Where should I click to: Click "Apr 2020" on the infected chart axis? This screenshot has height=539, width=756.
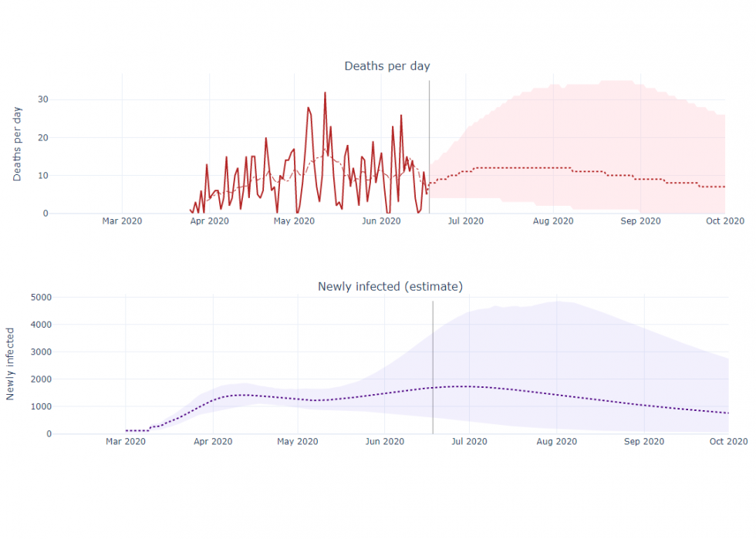(x=212, y=442)
